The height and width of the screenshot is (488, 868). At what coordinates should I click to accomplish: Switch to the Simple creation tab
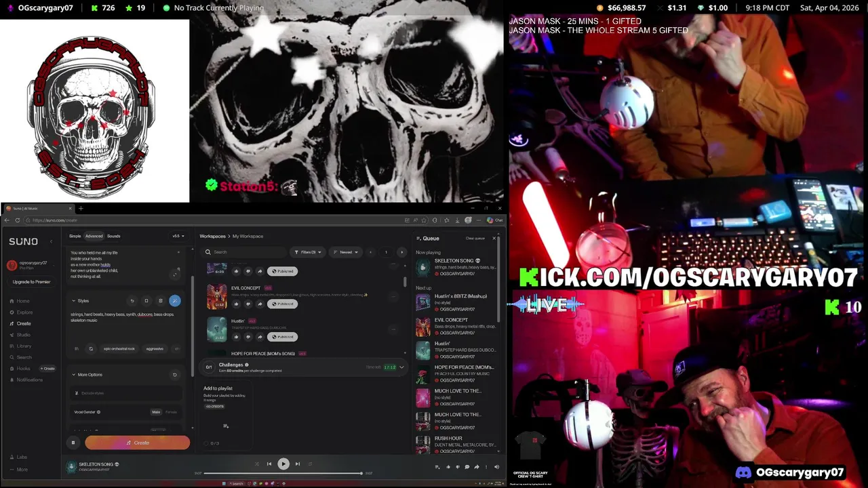click(75, 236)
